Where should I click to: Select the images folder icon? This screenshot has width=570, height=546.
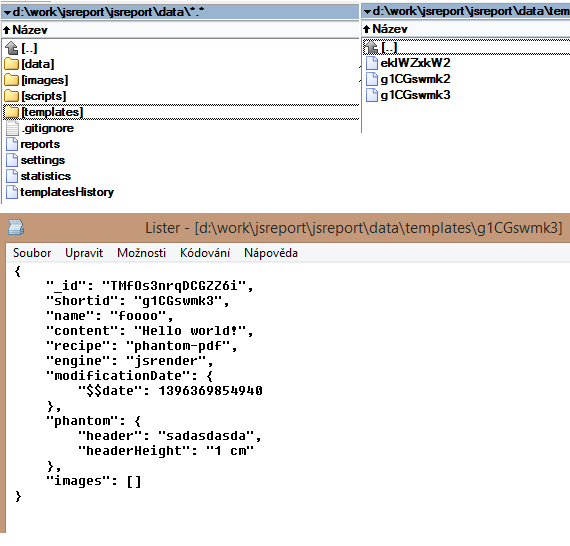tap(12, 80)
